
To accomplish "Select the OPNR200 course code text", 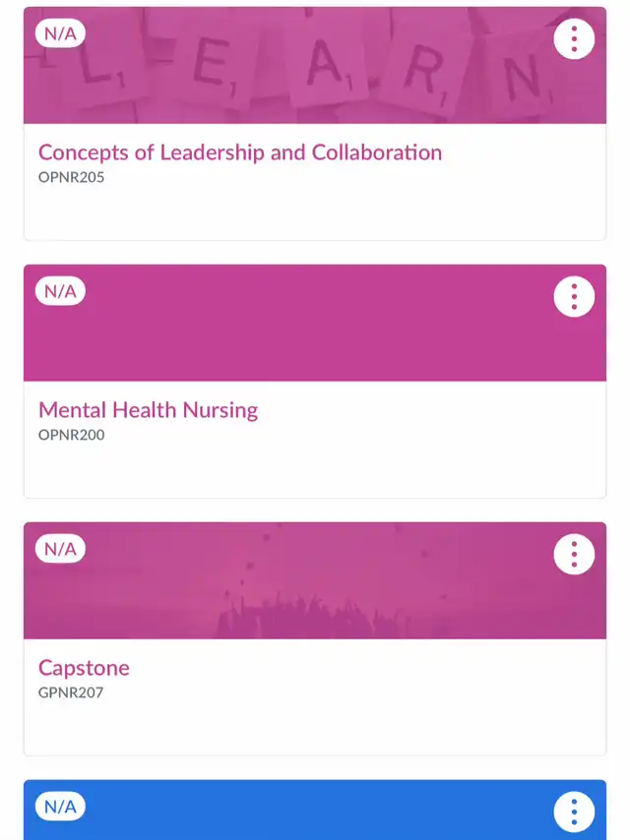I will tap(71, 435).
